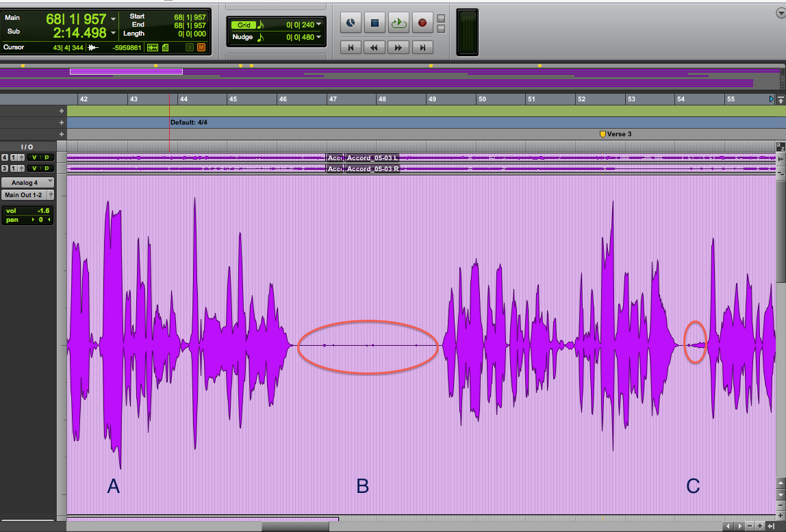786x532 pixels.
Task: Open the Nudge value dropdown arrow
Action: click(x=319, y=36)
